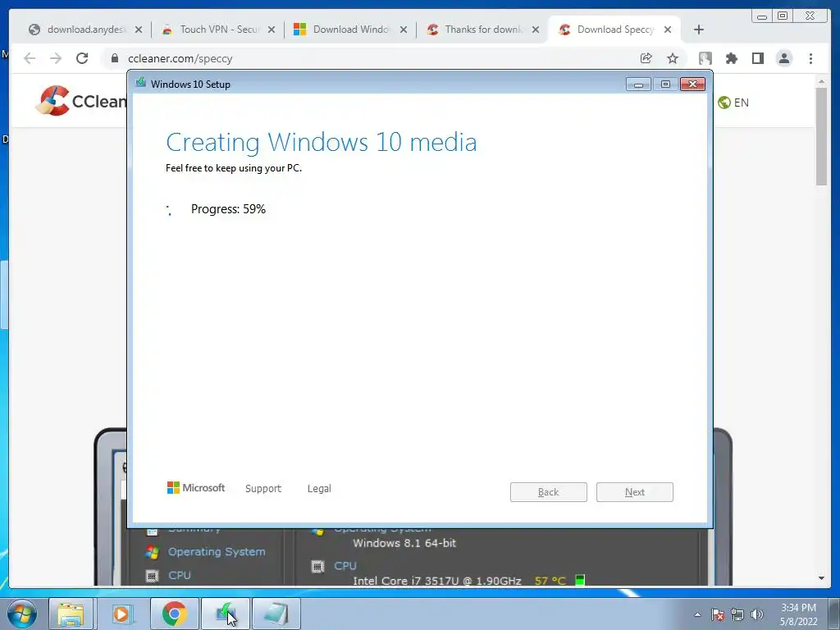Open Google Chrome from taskbar
Viewport: 840px width, 630px height.
(174, 614)
